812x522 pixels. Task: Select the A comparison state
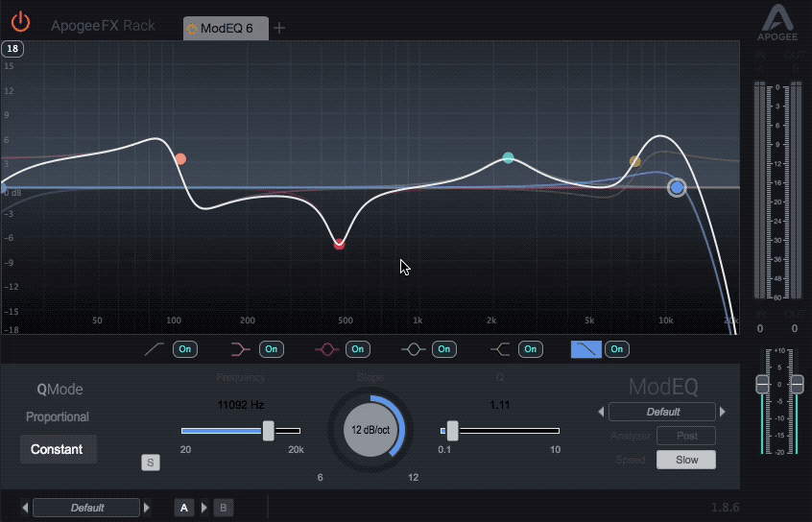point(184,508)
